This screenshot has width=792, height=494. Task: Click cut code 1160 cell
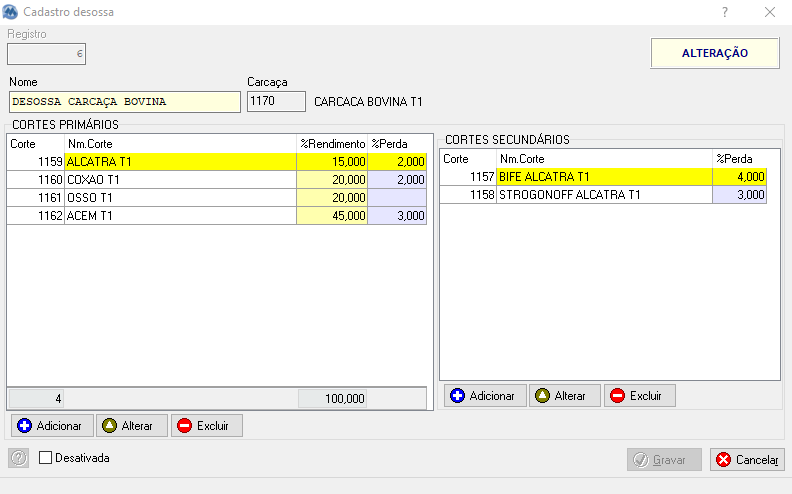coord(36,180)
